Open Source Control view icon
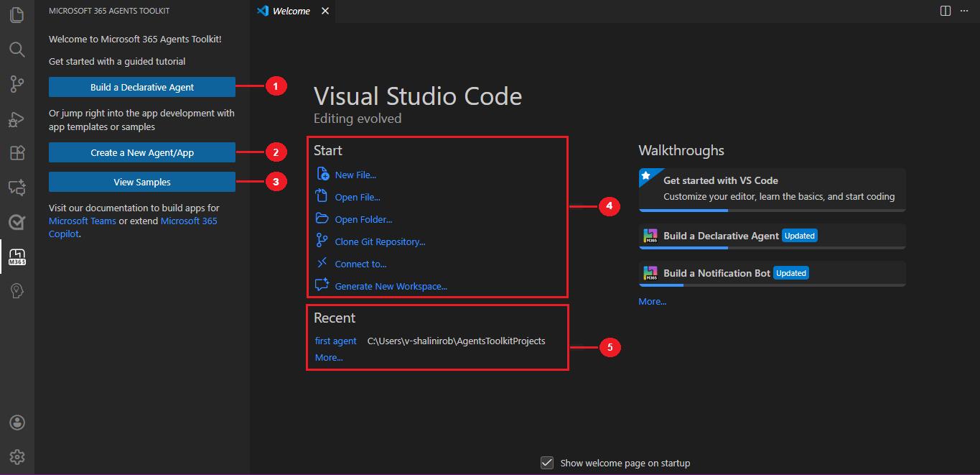This screenshot has width=980, height=475. [17, 84]
